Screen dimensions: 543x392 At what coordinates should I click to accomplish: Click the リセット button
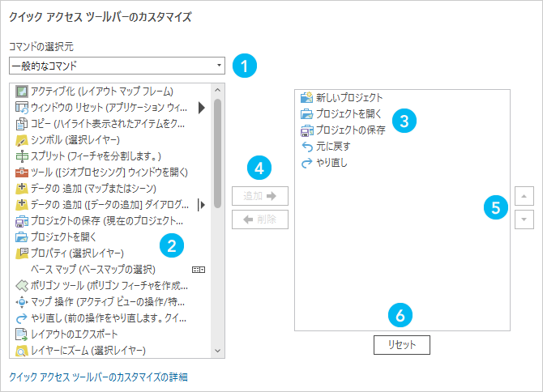401,345
